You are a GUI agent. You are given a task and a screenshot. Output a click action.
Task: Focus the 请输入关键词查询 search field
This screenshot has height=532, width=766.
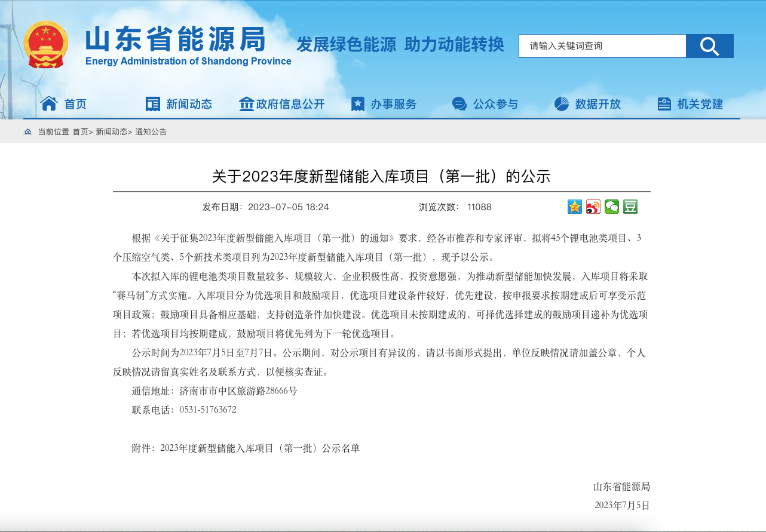602,46
